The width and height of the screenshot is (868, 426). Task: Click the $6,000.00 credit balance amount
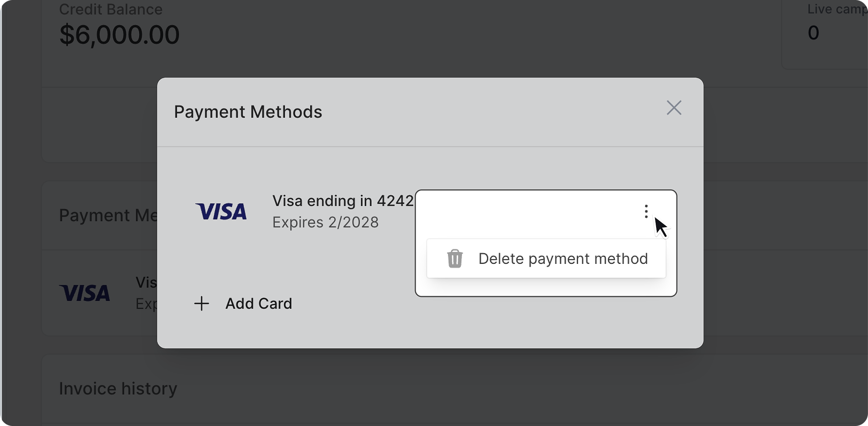click(x=119, y=35)
